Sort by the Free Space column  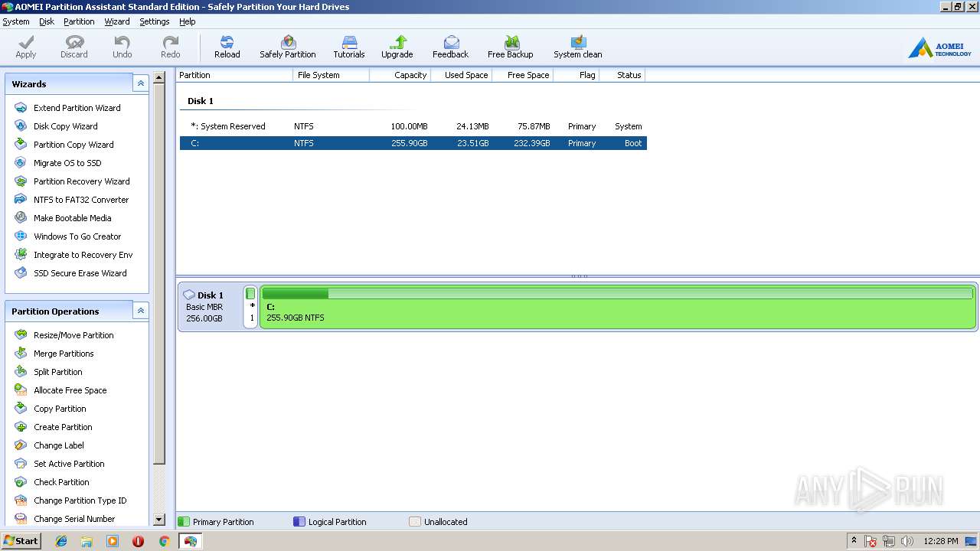coord(522,75)
